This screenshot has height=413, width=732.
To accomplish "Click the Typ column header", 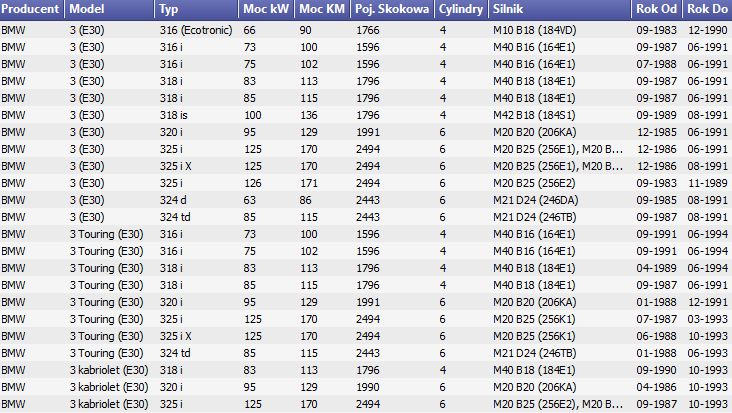I will pos(197,9).
